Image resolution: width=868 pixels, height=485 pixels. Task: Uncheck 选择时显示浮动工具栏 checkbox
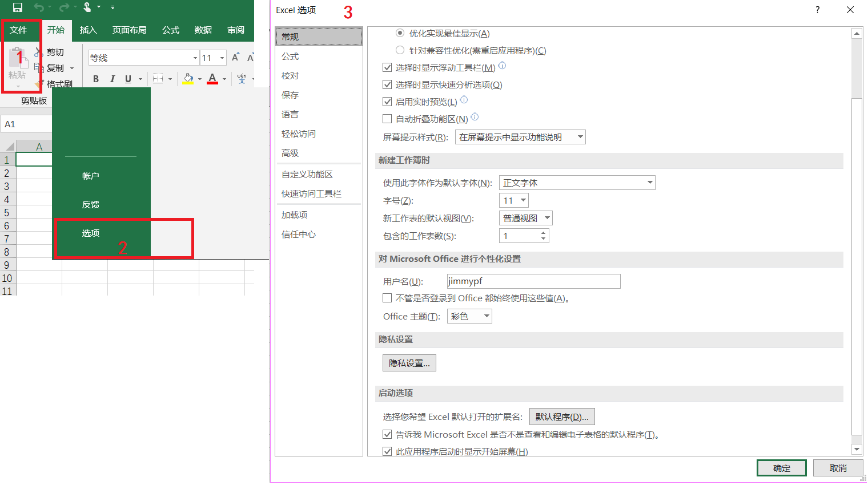(x=387, y=67)
